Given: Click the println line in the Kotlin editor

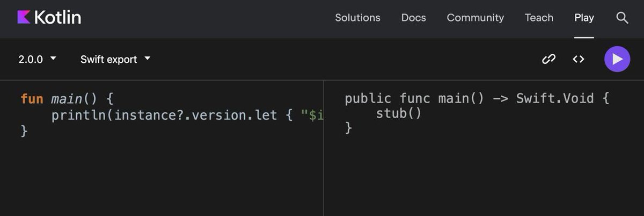Looking at the screenshot, I should pos(187,116).
